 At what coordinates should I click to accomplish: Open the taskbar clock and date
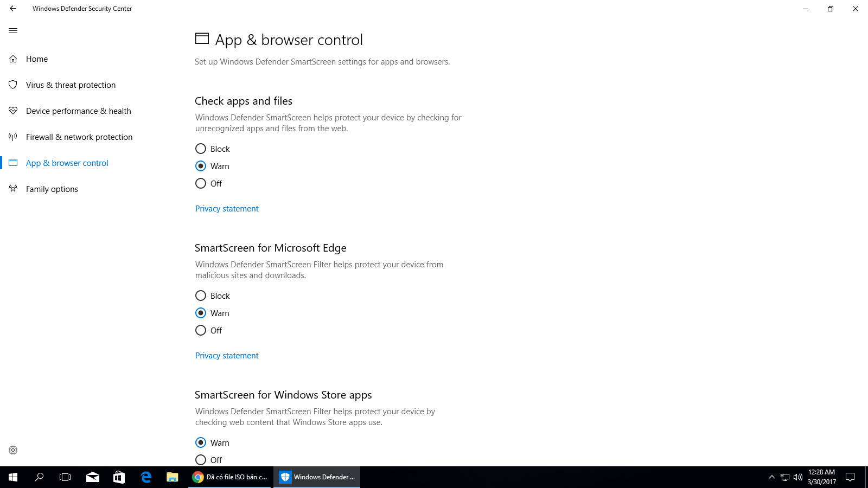pos(821,477)
